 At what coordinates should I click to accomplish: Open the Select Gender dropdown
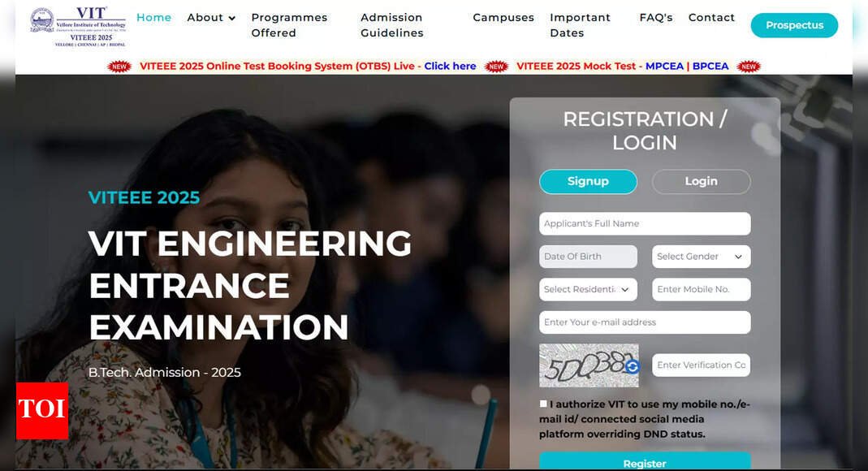click(x=701, y=257)
